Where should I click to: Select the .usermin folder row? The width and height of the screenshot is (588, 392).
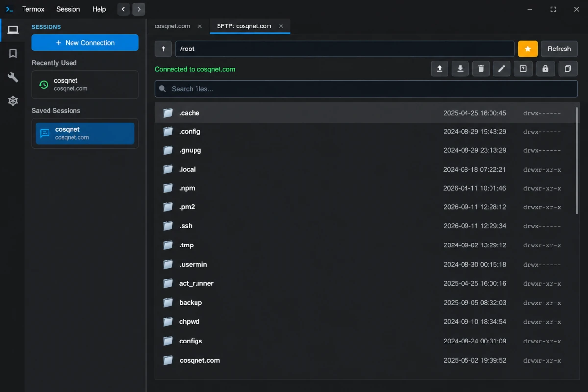point(366,264)
